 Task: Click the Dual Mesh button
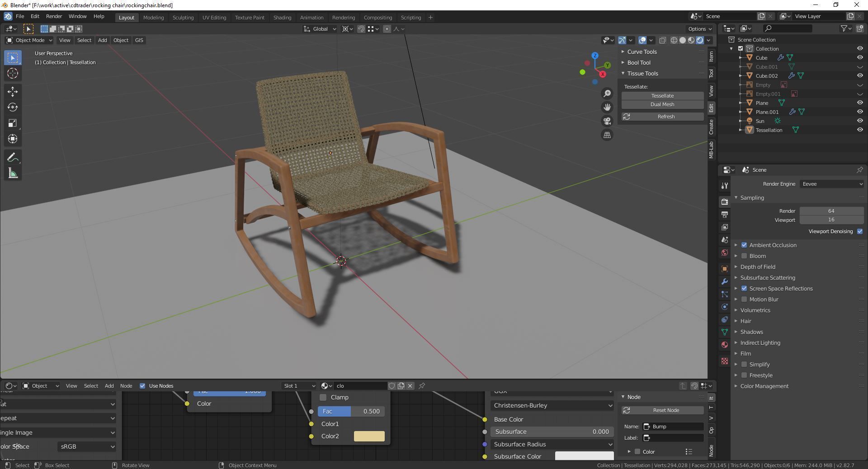[x=662, y=104]
